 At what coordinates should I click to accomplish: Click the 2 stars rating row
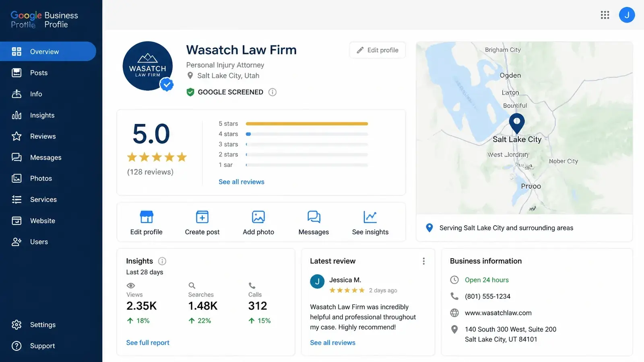pyautogui.click(x=293, y=154)
